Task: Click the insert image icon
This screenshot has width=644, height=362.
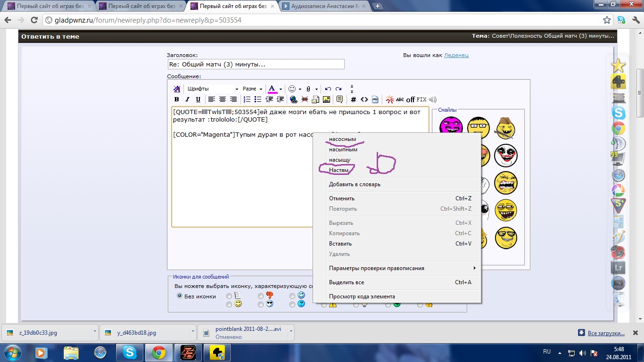Action: tap(326, 99)
